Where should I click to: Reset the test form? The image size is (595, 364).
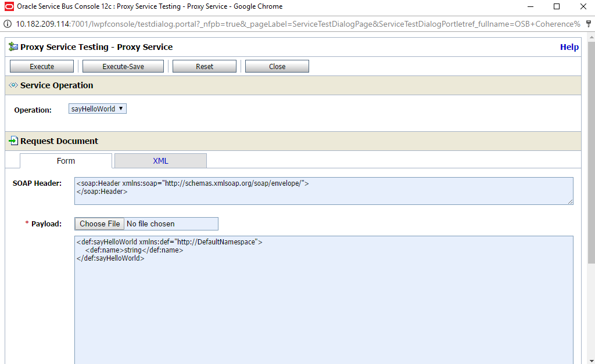(204, 66)
